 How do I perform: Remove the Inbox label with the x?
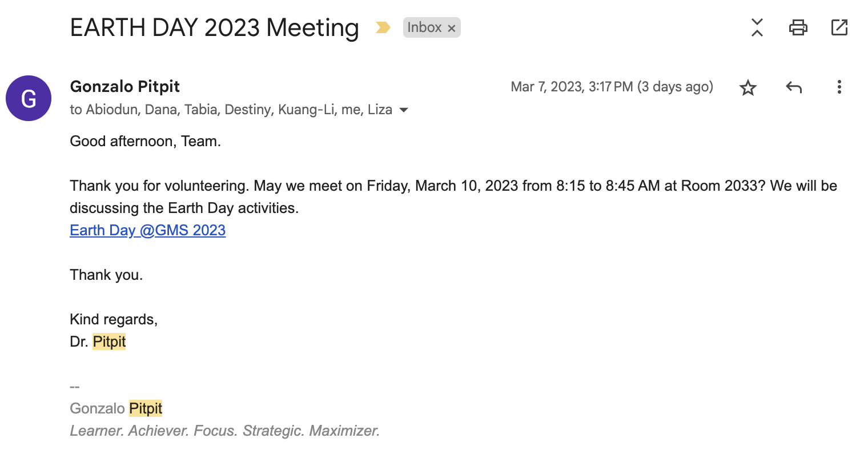[x=452, y=28]
